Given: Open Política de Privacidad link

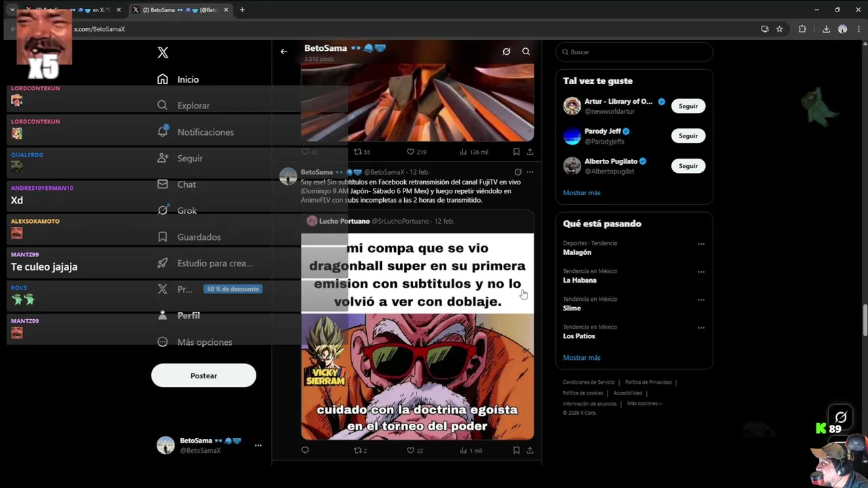Looking at the screenshot, I should point(648,382).
